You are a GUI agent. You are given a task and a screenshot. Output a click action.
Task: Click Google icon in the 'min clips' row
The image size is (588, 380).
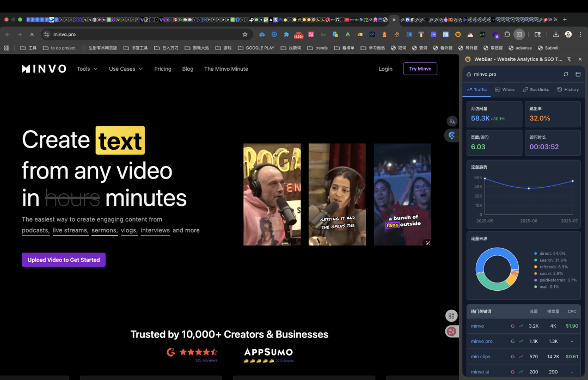click(x=513, y=357)
